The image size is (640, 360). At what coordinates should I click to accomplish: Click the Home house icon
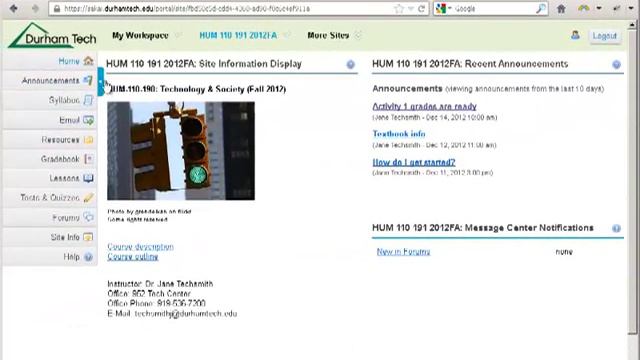pos(88,61)
